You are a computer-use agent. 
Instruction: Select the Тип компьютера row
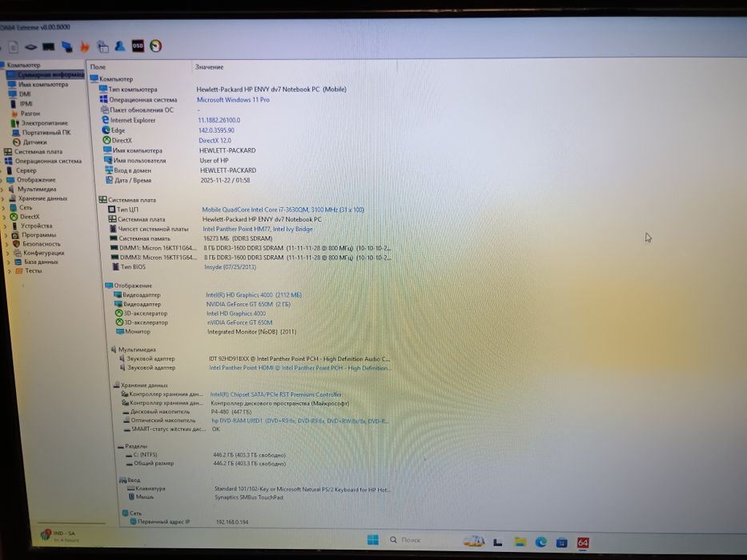tap(223, 89)
